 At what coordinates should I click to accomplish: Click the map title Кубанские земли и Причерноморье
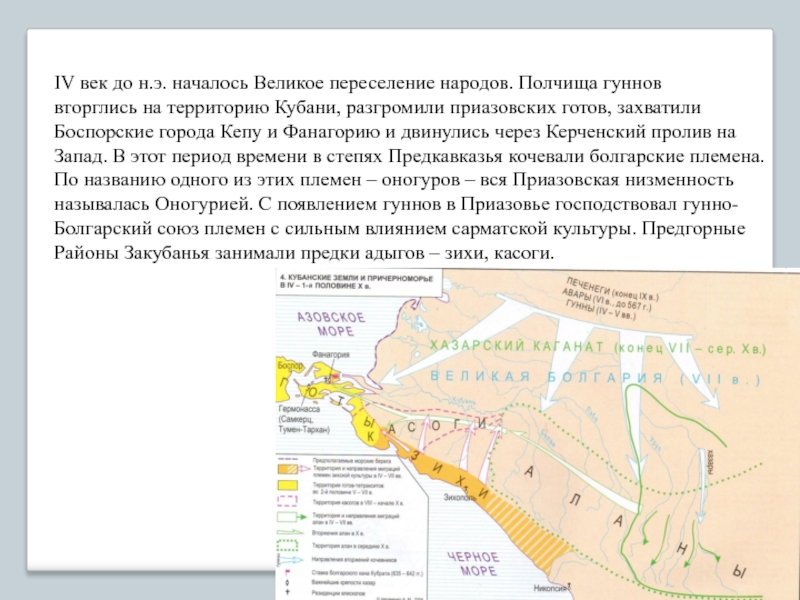354,281
